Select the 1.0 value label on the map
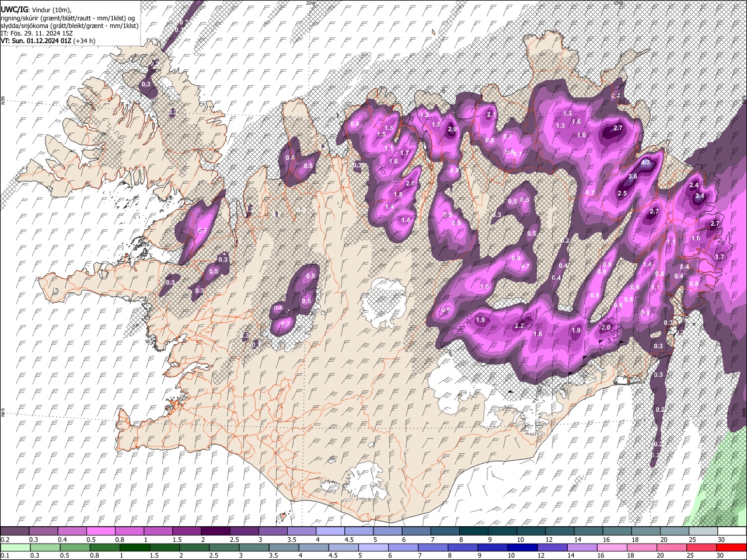The width and height of the screenshot is (747, 560). click(484, 287)
